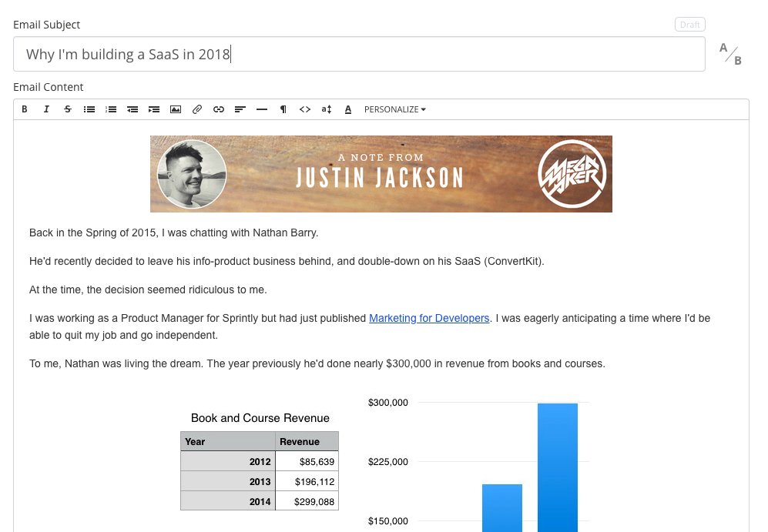Decrease indent with the outdent icon
Viewport: 768px width, 532px height.
coord(132,109)
